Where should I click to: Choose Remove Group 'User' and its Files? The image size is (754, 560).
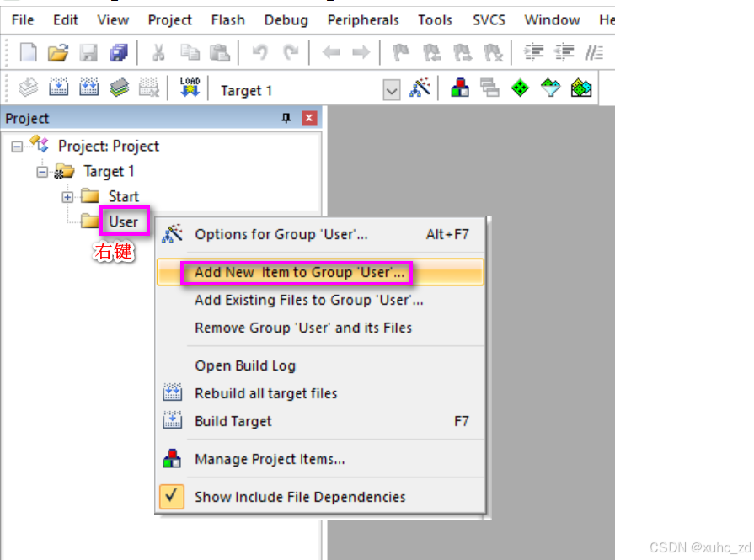pyautogui.click(x=320, y=328)
